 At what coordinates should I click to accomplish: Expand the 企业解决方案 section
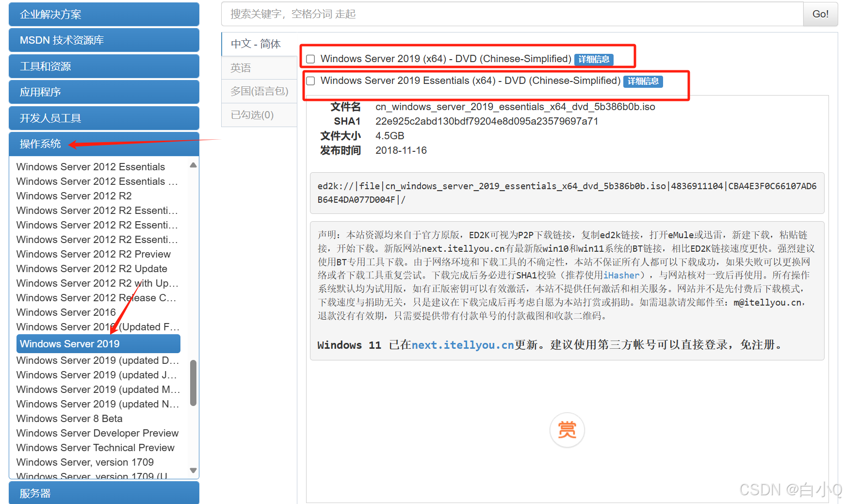coord(104,14)
